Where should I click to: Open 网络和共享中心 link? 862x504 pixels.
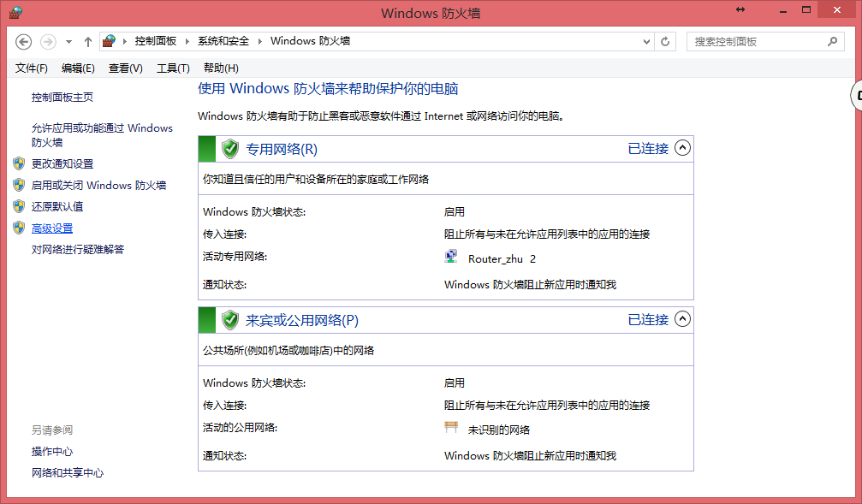tap(67, 473)
